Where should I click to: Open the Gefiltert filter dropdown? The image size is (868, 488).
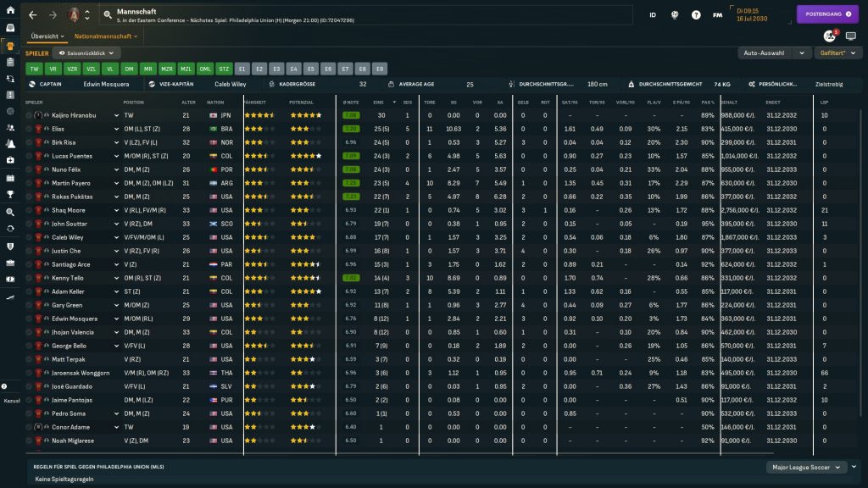[835, 53]
